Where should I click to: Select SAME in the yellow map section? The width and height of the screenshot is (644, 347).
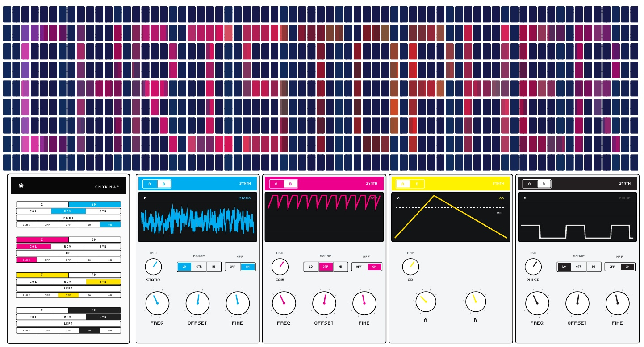[x=26, y=295]
